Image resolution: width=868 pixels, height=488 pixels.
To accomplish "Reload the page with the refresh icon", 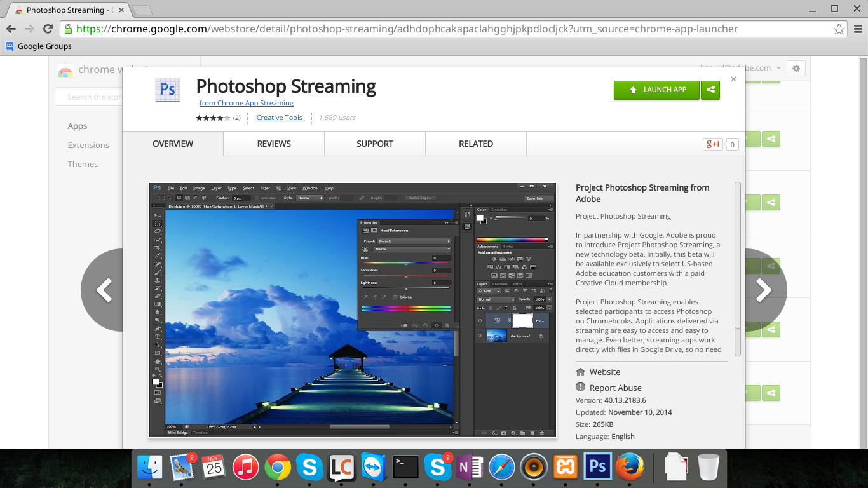I will 48,29.
